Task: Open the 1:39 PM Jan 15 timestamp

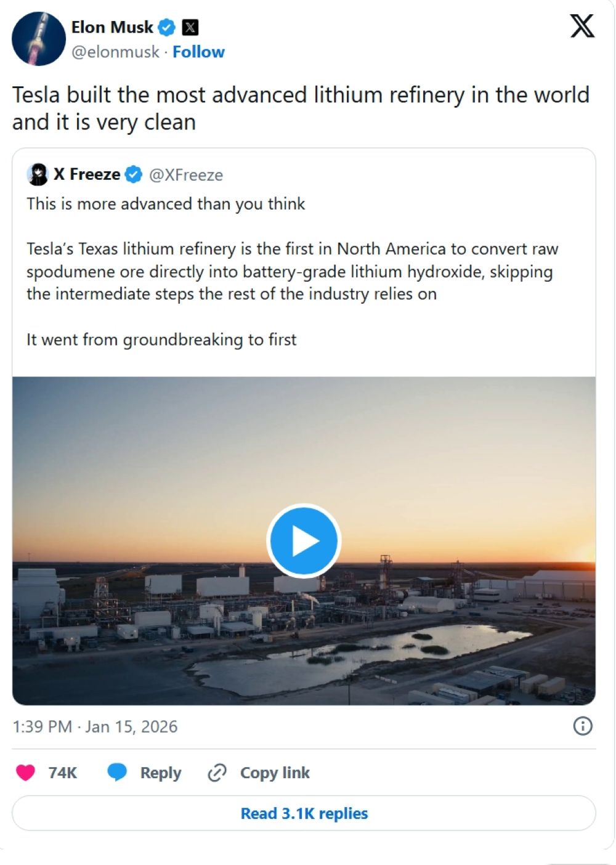Action: (x=95, y=726)
